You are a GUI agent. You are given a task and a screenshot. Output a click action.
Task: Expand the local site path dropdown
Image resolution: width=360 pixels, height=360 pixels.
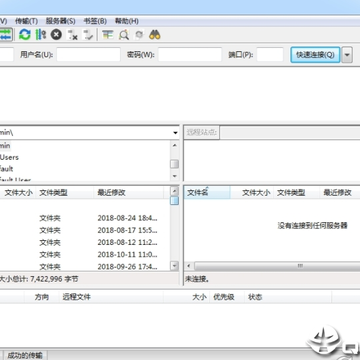[x=175, y=133]
